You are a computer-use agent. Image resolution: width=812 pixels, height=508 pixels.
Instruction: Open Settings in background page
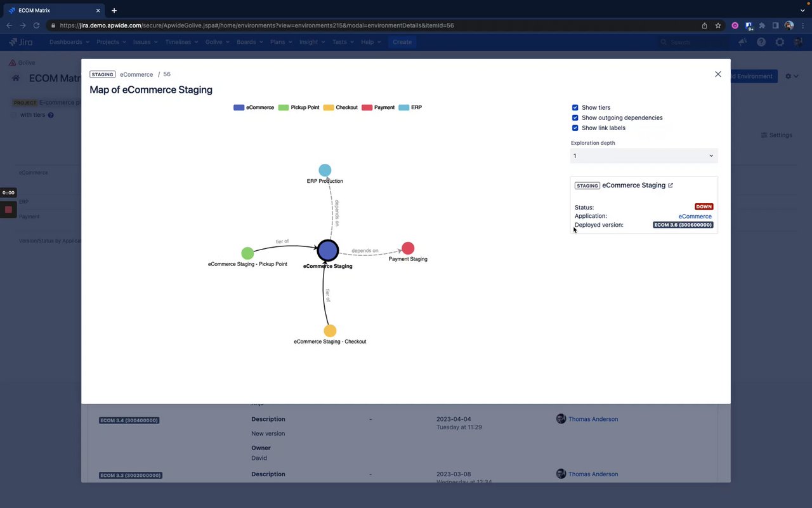pyautogui.click(x=776, y=135)
